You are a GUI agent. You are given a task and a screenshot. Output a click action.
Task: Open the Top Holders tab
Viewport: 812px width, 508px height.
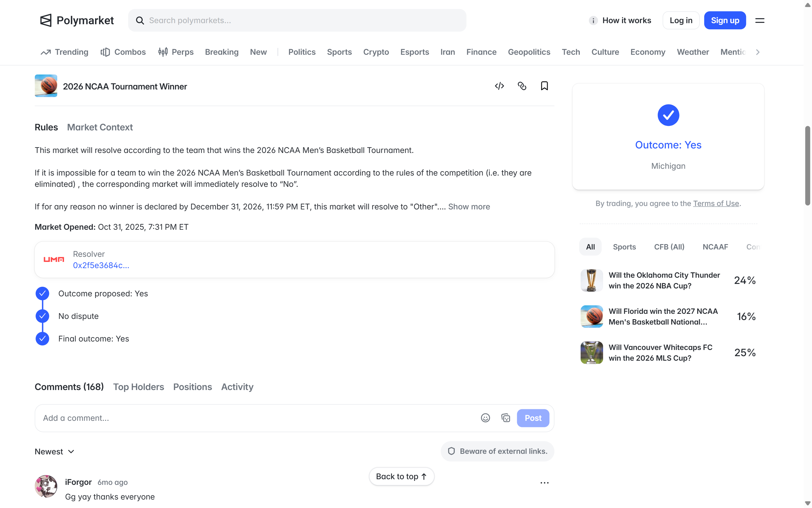click(138, 387)
